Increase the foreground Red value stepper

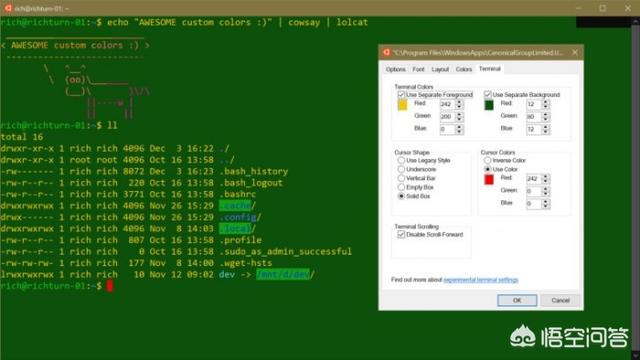pyautogui.click(x=459, y=102)
